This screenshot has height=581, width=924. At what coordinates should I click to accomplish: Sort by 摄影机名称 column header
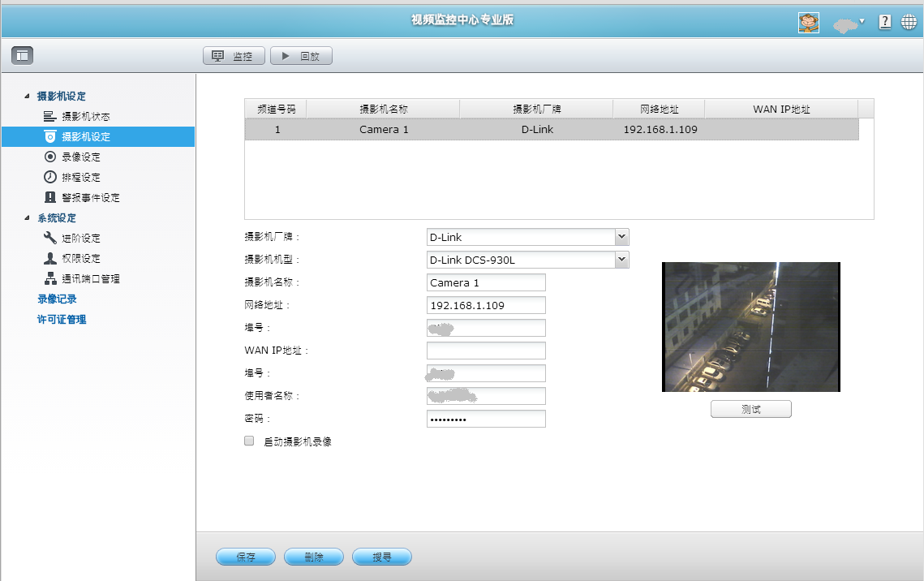[383, 109]
